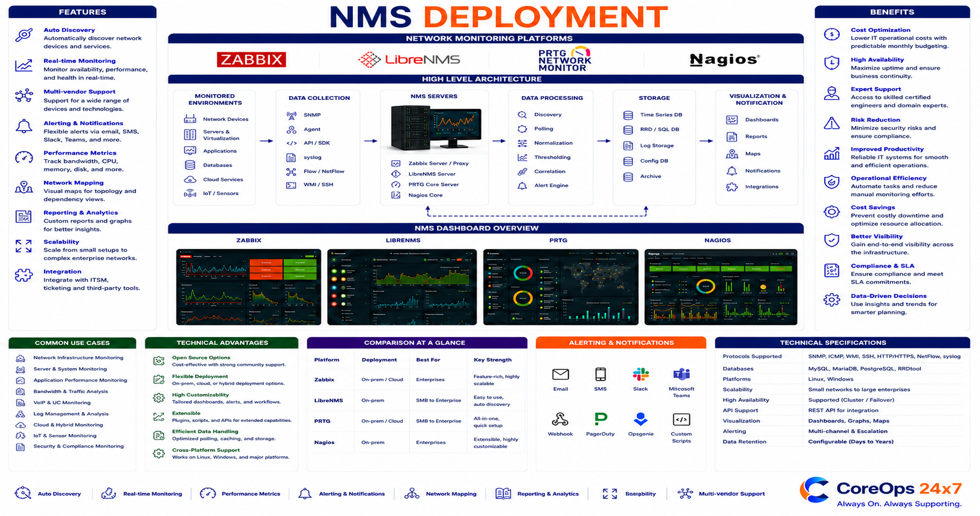Click the Common Use Cases header
The image size is (980, 516).
point(72,343)
